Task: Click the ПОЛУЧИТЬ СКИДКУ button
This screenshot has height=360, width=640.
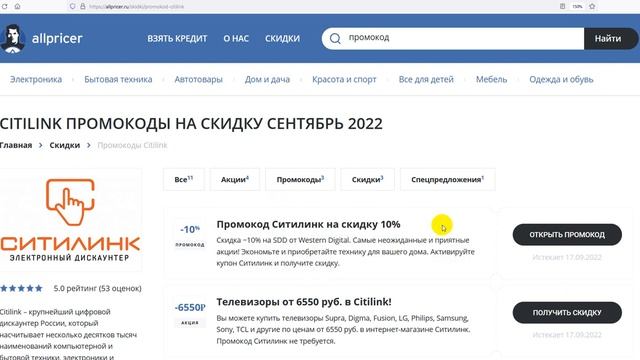Action: 567,313
